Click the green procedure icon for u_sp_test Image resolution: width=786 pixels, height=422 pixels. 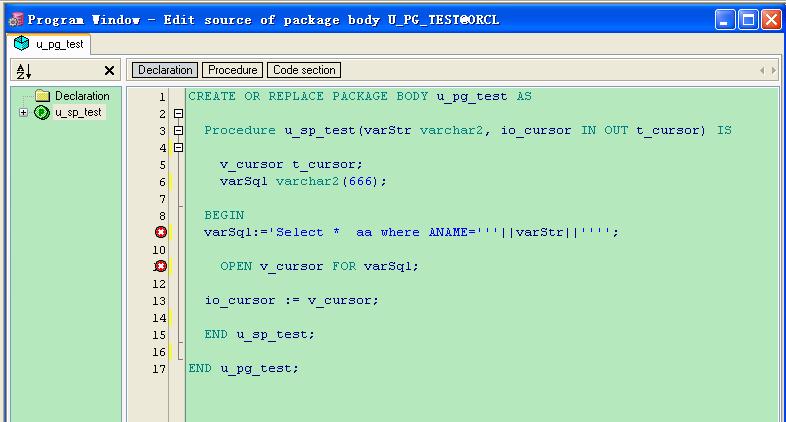pos(42,112)
